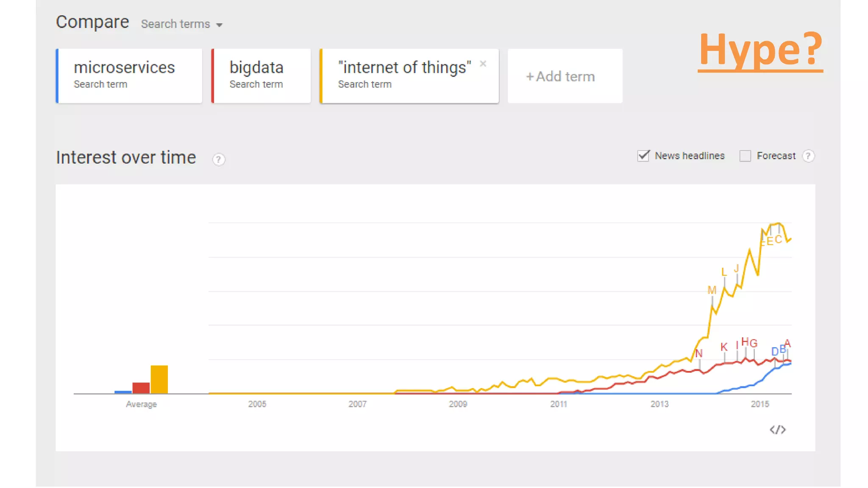
Task: Click the yellow Average bar
Action: 159,379
